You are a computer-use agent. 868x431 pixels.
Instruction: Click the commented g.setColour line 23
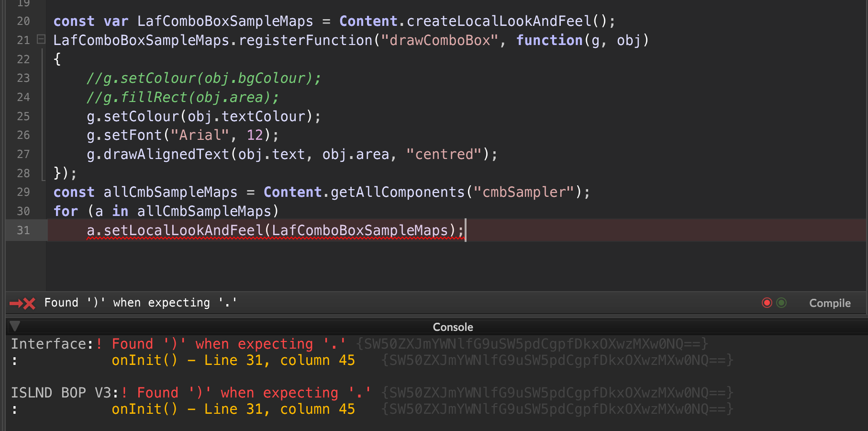point(203,78)
